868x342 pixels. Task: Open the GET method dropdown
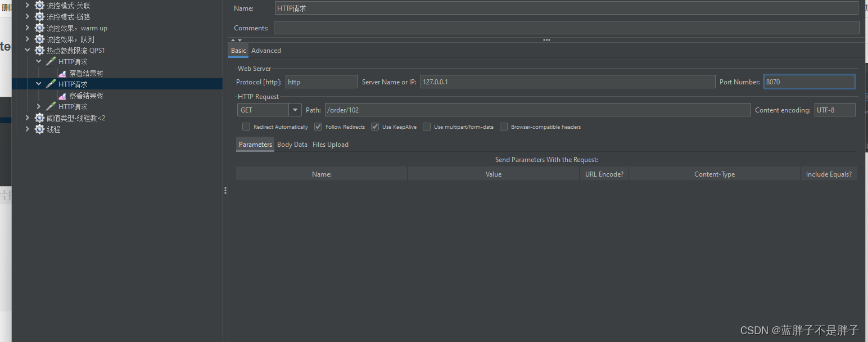click(x=296, y=110)
